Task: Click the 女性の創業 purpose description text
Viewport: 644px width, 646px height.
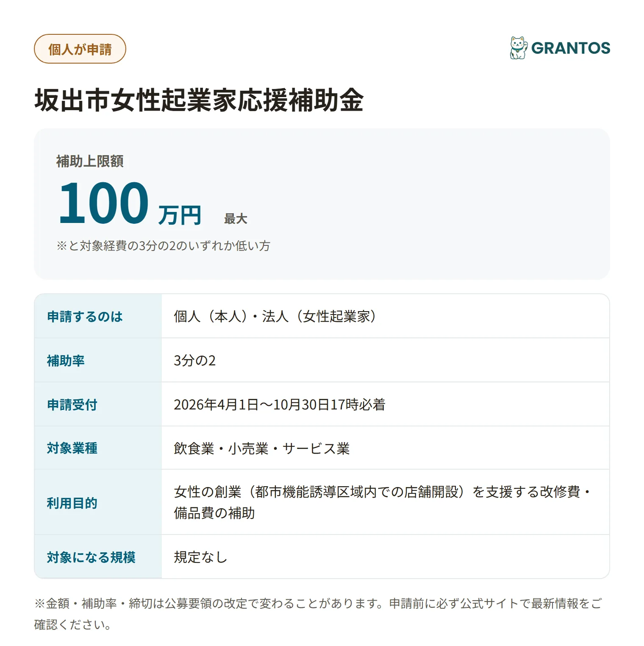Action: click(x=383, y=502)
